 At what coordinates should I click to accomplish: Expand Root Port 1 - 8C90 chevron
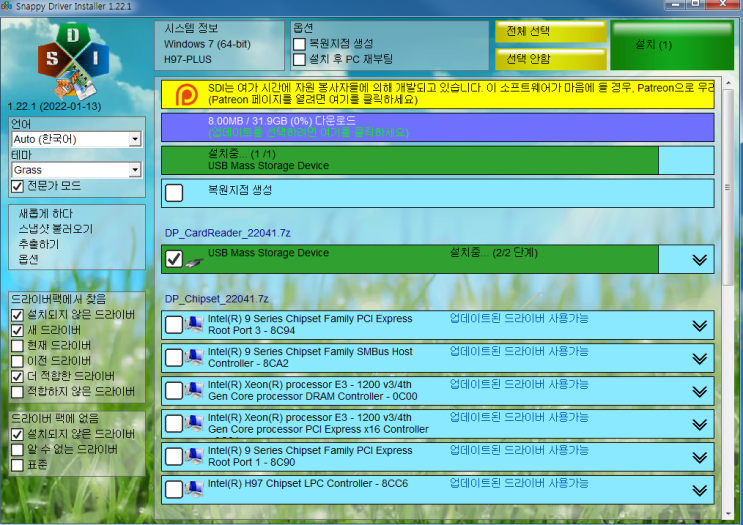click(x=699, y=457)
